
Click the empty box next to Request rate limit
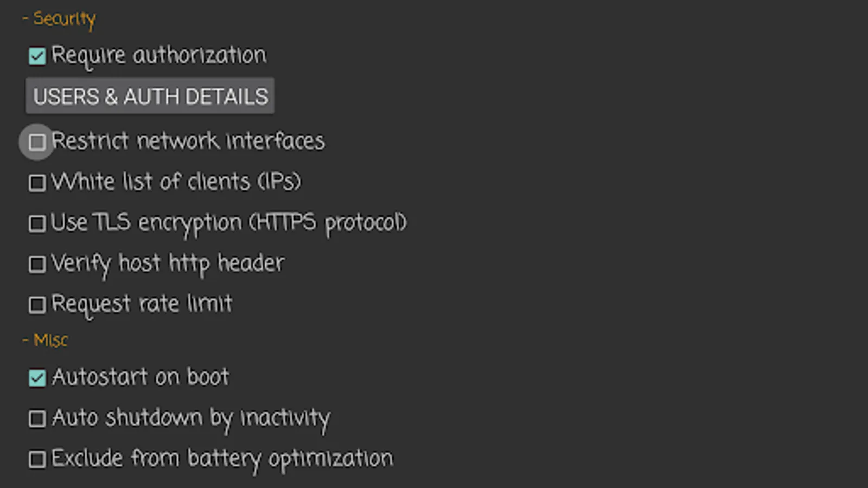[37, 305]
